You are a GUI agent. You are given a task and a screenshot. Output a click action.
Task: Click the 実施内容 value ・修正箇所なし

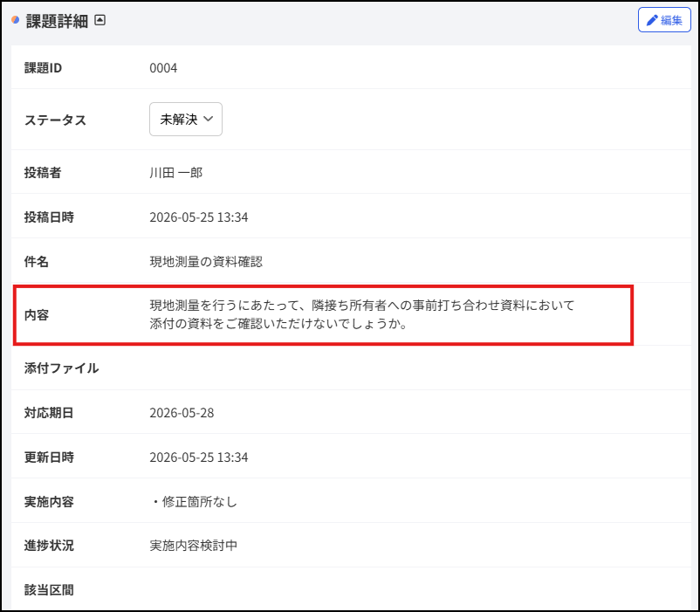tap(193, 502)
